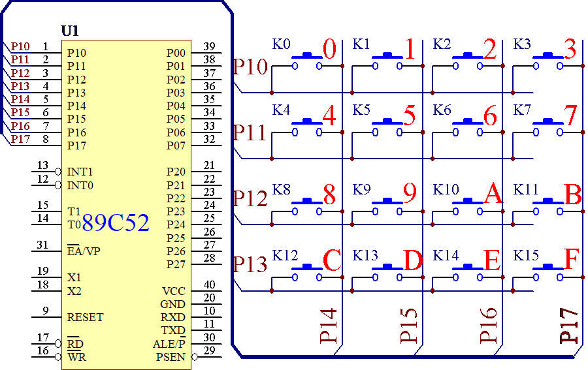Click the inversion bubble on the PSEN pin
The image size is (588, 370).
point(194,357)
